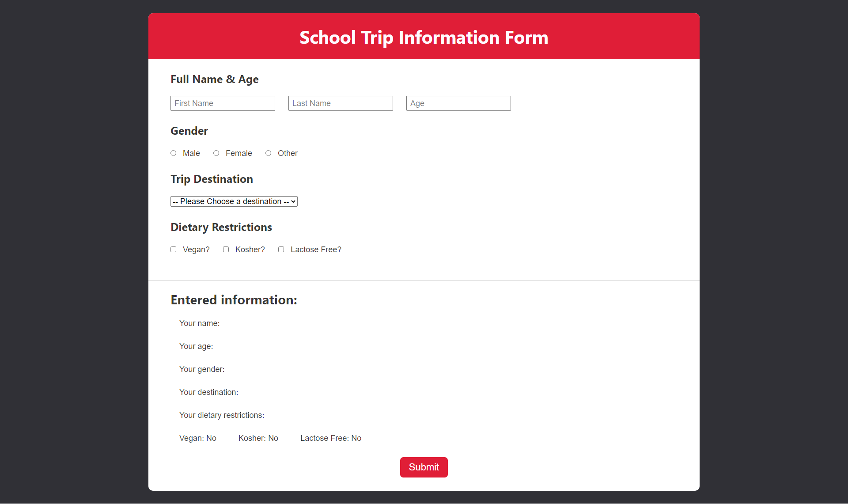Click the Gender section label
Viewport: 848px width, 504px height.
[188, 131]
